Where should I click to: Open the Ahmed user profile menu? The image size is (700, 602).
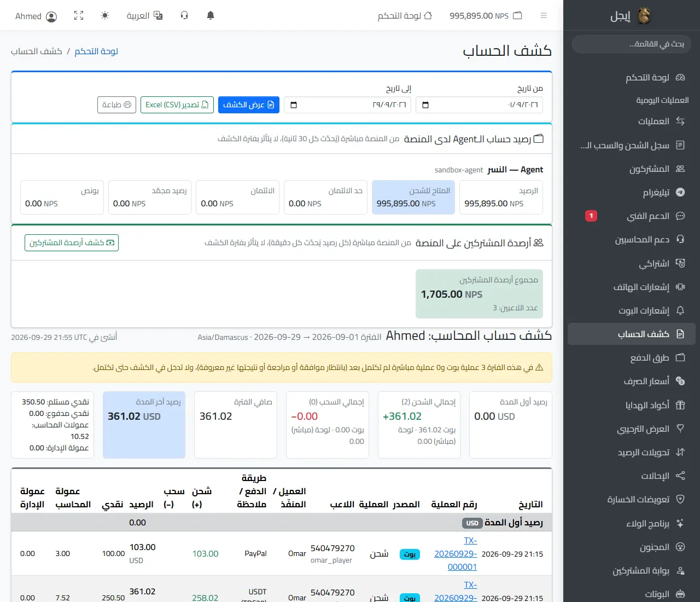[36, 16]
